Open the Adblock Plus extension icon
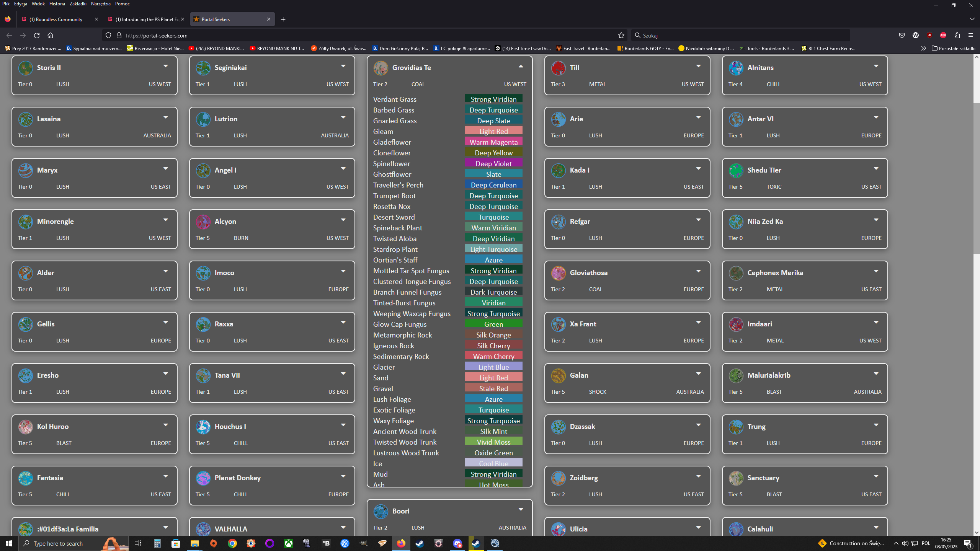 [943, 35]
